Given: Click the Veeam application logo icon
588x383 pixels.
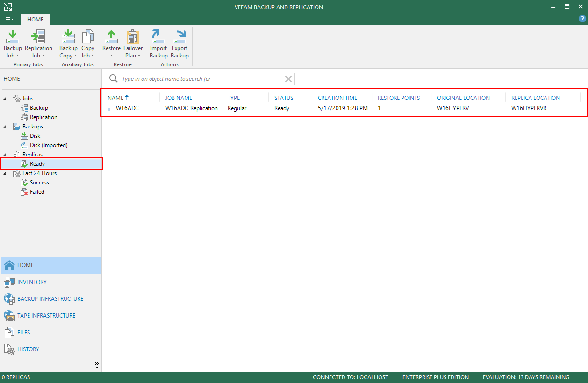Looking at the screenshot, I should coord(7,7).
